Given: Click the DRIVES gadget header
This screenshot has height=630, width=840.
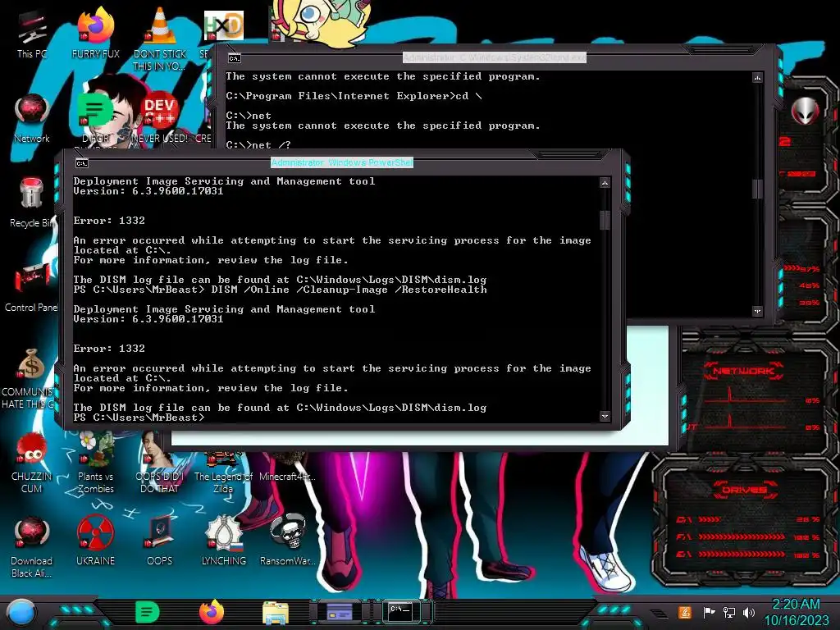Looking at the screenshot, I should [744, 490].
